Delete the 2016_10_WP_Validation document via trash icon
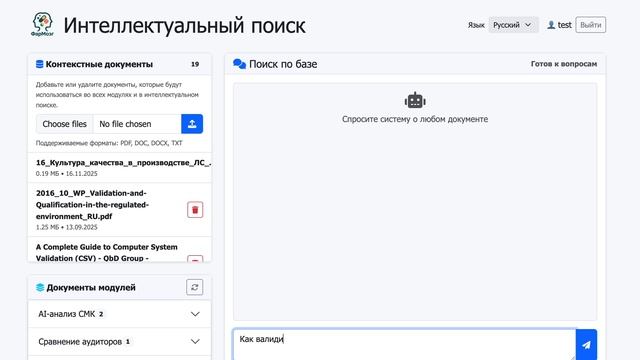This screenshot has height=360, width=640. coord(195,210)
